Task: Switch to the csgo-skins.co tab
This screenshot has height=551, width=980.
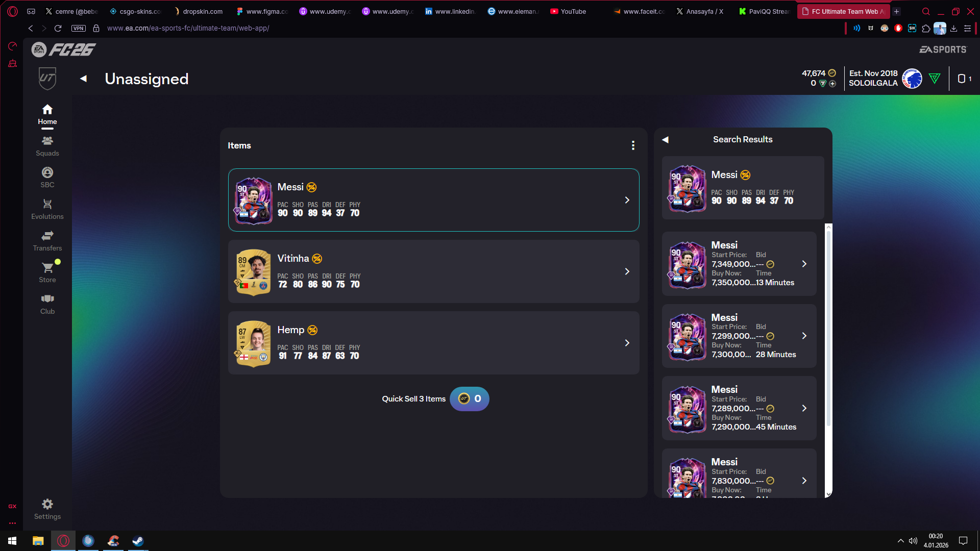Action: [x=135, y=11]
